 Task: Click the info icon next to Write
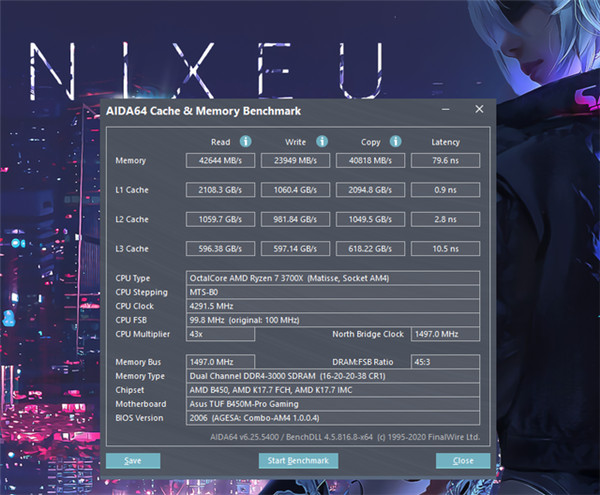[321, 142]
